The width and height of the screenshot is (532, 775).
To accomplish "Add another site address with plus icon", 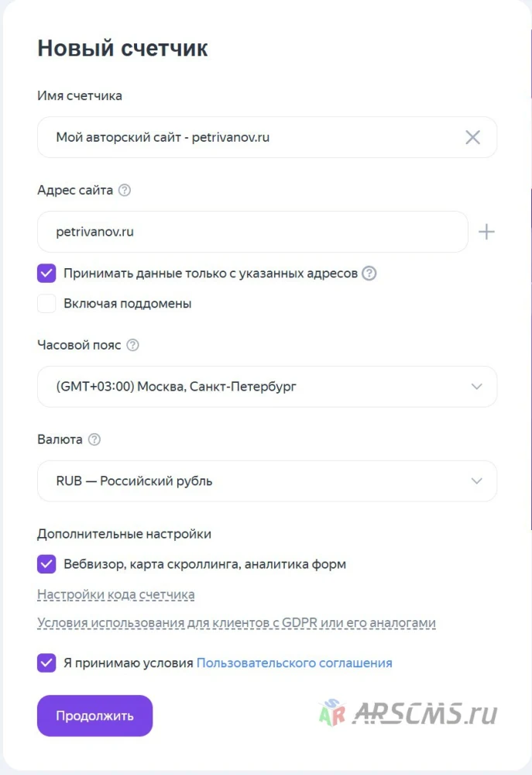I will point(486,232).
